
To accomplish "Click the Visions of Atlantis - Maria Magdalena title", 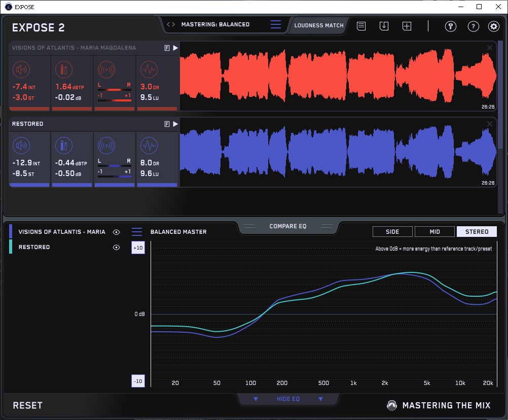I will pos(74,48).
